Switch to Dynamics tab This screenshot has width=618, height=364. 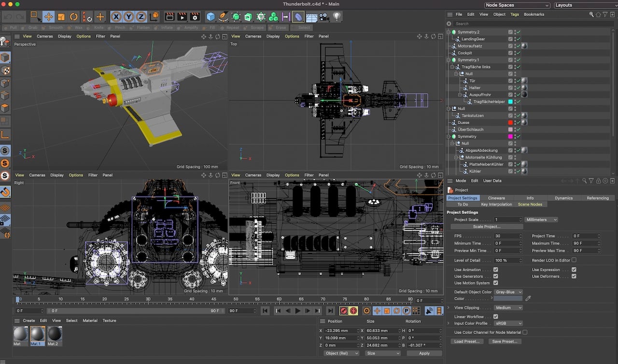coord(563,198)
